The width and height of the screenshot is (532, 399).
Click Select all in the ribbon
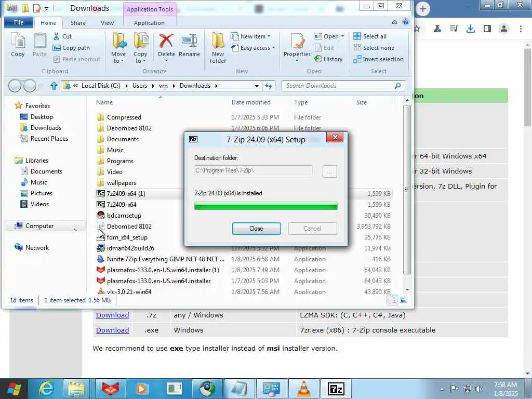click(x=370, y=36)
